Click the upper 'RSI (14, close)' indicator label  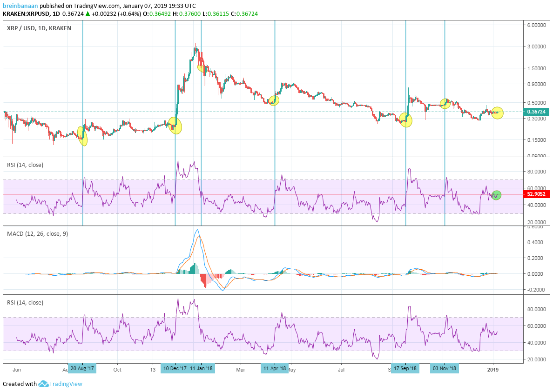click(25, 165)
